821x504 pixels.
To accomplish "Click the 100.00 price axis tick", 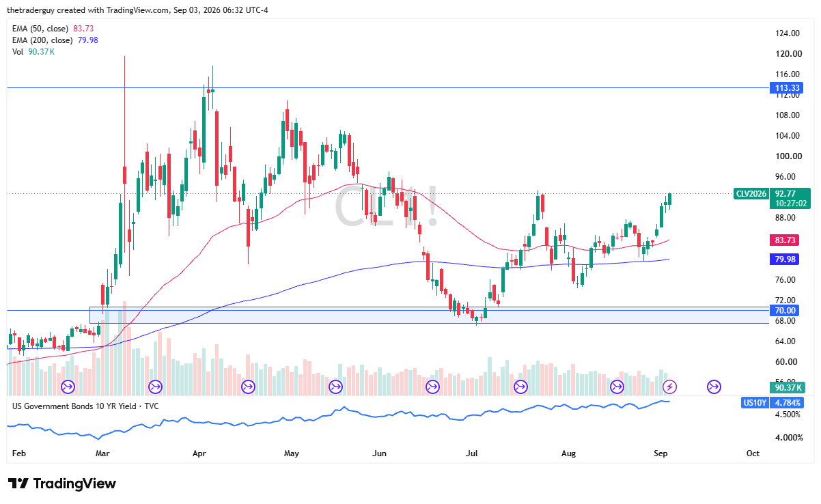I will click(x=788, y=156).
